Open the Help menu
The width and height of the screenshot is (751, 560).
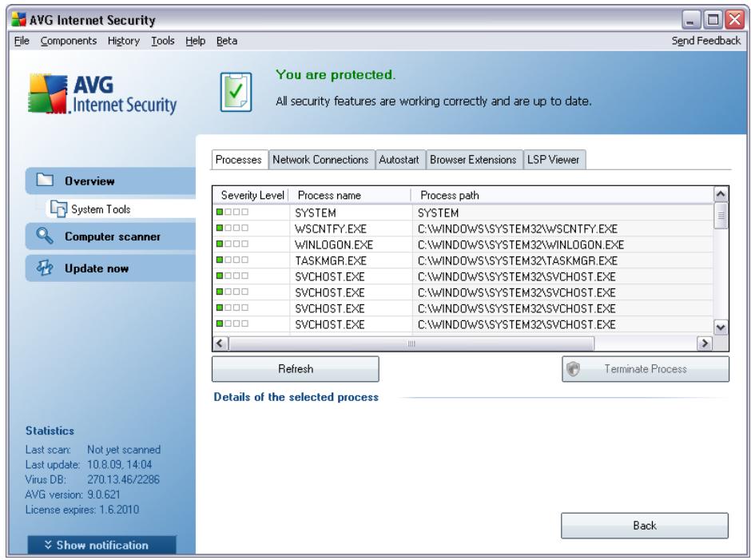tap(196, 41)
